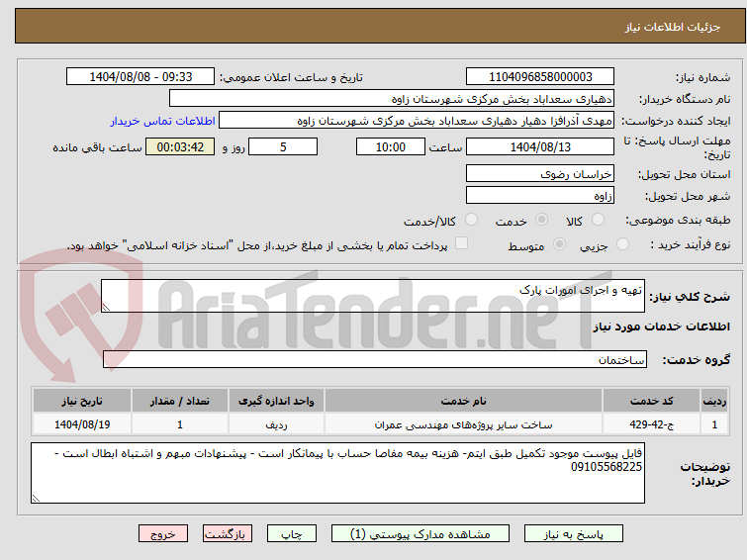Select the کالا radio button
Screen dimensions: 747x560
pos(598,220)
